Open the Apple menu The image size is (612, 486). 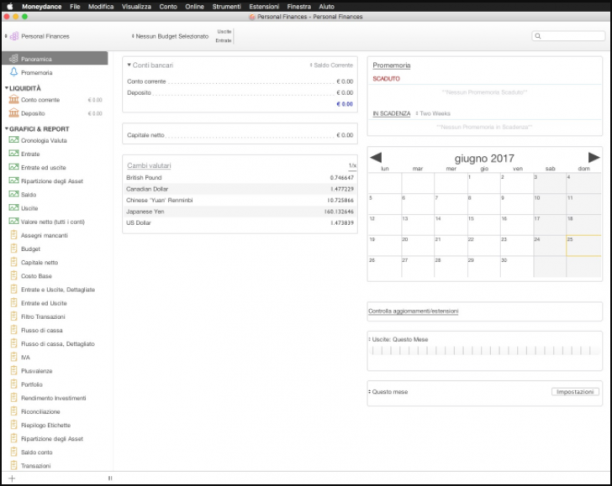tap(10, 6)
